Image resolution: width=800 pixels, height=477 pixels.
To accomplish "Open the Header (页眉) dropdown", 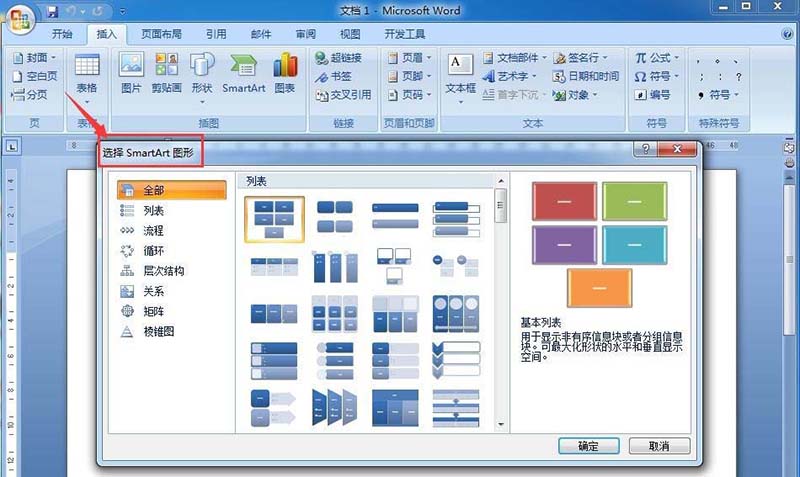I will pos(409,58).
